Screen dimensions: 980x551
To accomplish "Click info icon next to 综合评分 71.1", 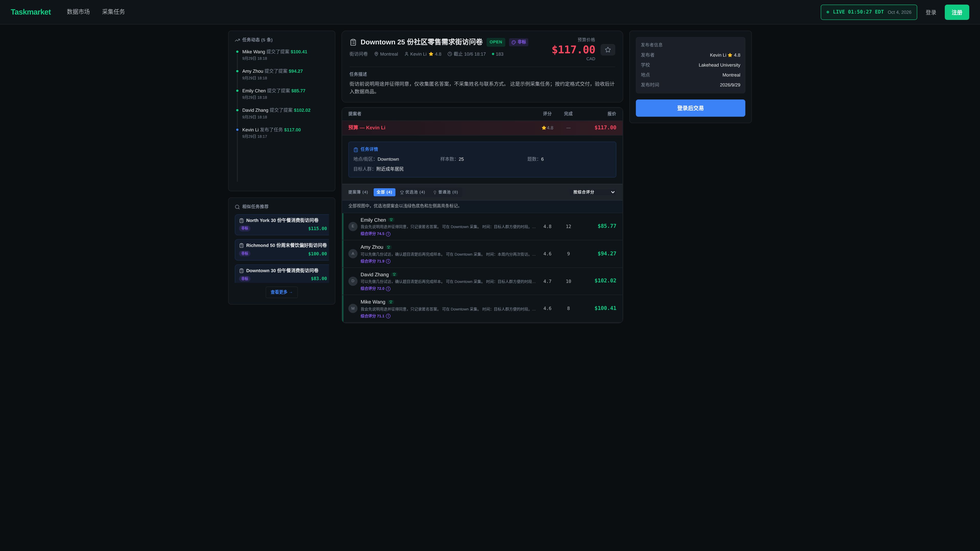I will tap(388, 316).
